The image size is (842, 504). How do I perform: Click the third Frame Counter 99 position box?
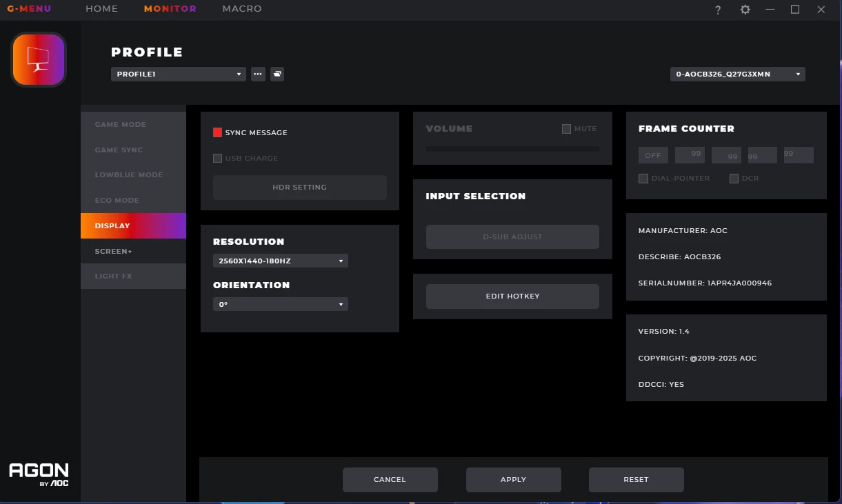(763, 155)
